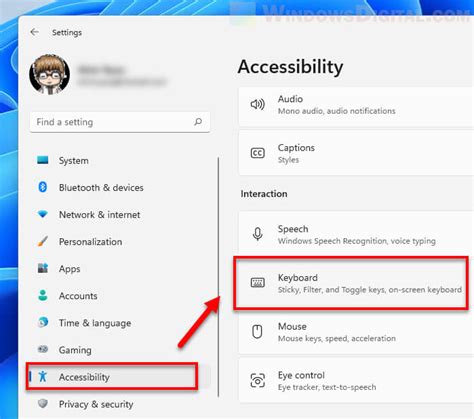Viewport: 474px width, 419px height.
Task: Open Audio mono audio settings card
Action: pyautogui.click(x=356, y=107)
